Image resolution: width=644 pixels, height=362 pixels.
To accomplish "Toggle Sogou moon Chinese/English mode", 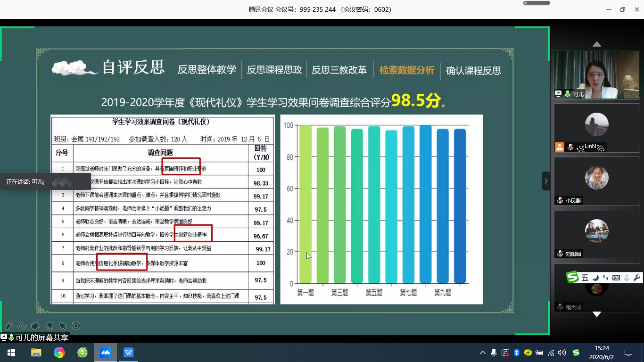I will 595,278.
